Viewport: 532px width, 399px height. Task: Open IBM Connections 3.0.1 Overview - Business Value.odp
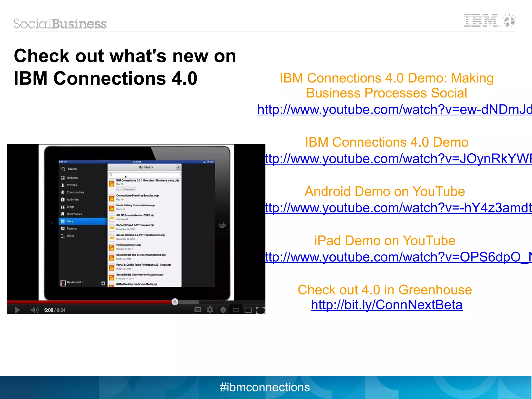(144, 185)
